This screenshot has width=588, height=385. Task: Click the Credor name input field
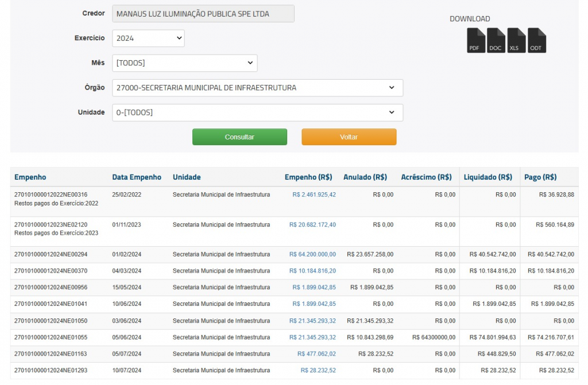tap(203, 14)
